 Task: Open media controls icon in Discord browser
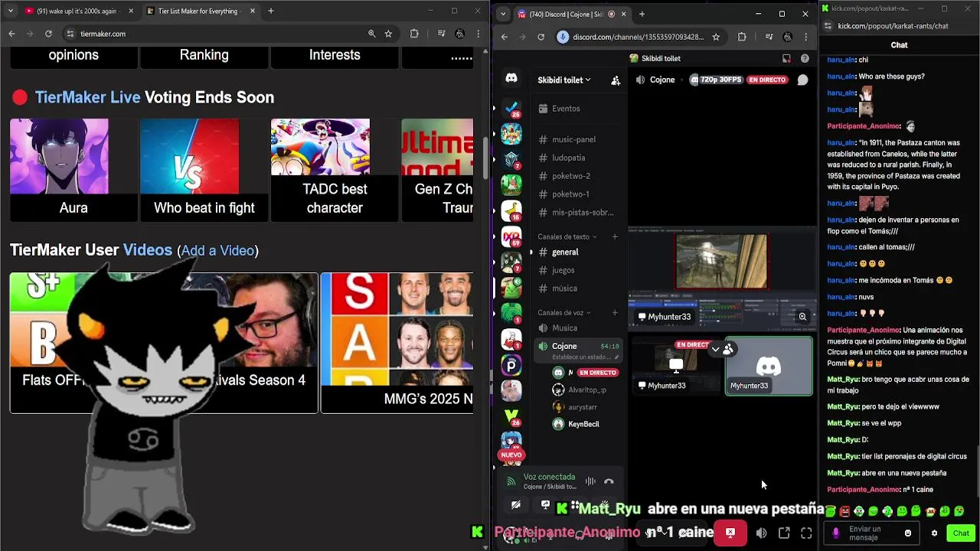click(x=769, y=37)
